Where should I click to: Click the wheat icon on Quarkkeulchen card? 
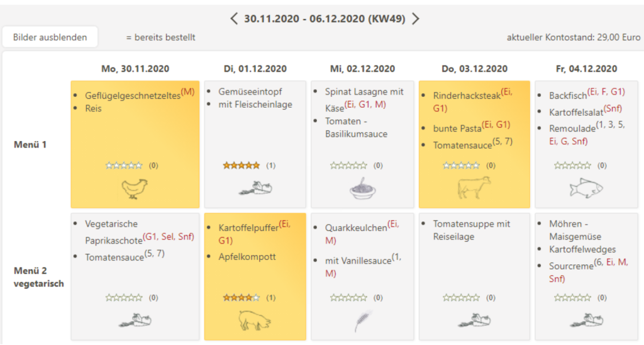pos(362,320)
